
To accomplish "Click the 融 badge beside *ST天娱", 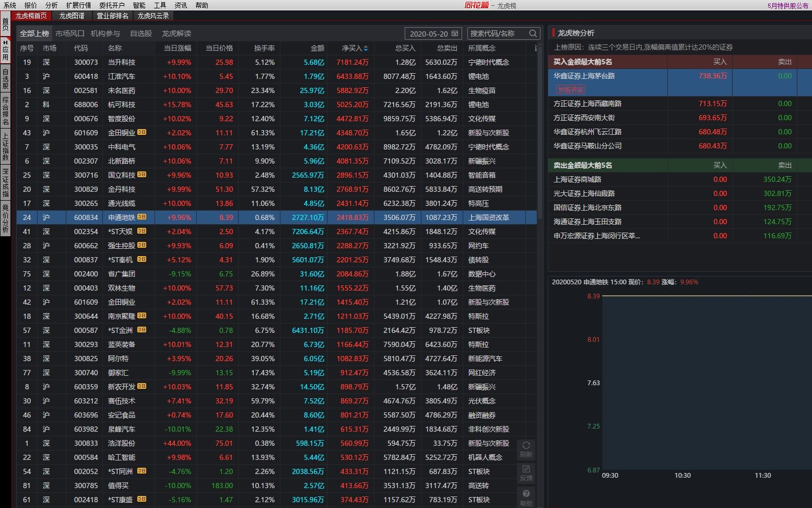I will (142, 232).
